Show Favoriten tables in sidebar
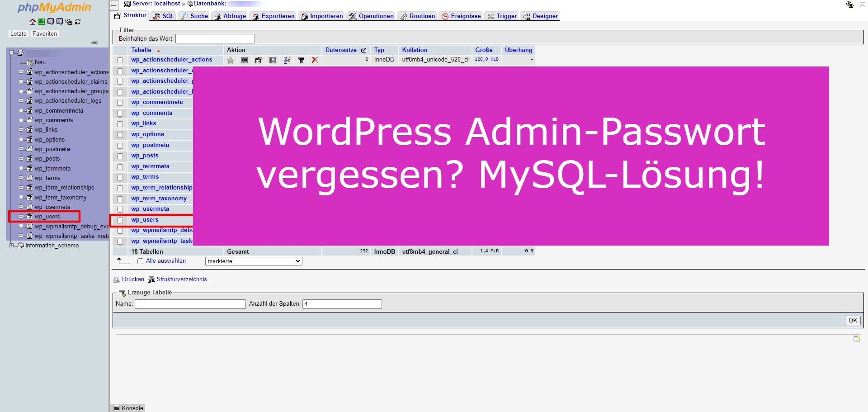This screenshot has height=412, width=868. click(45, 34)
